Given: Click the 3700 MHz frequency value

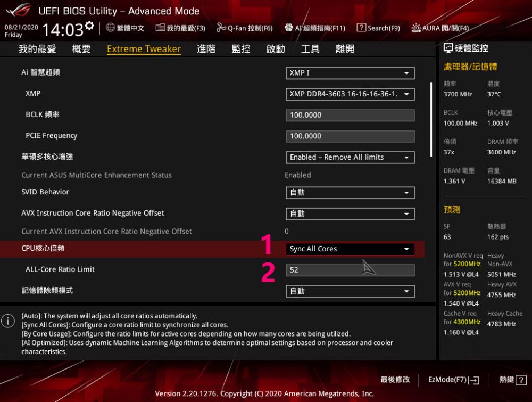Looking at the screenshot, I should (458, 94).
